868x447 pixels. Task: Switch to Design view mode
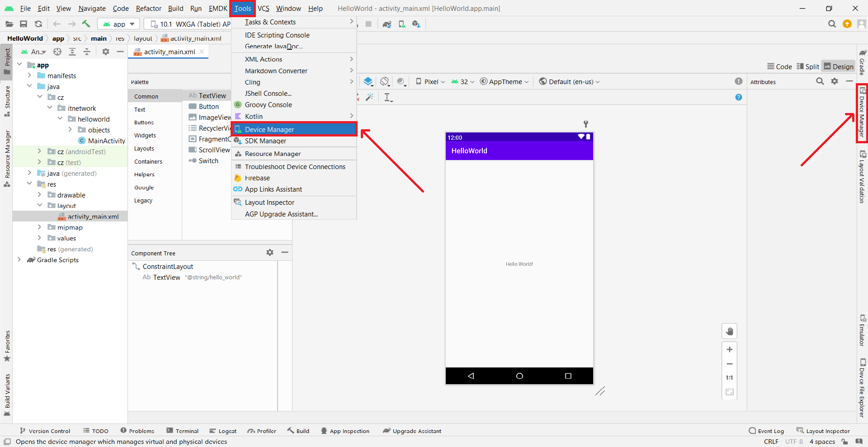click(839, 66)
